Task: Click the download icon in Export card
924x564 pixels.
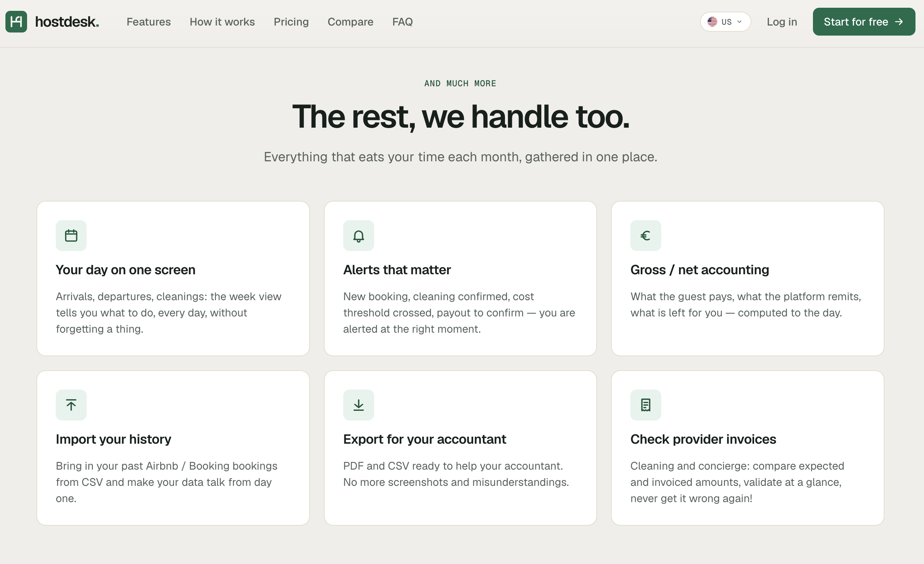Action: click(359, 405)
